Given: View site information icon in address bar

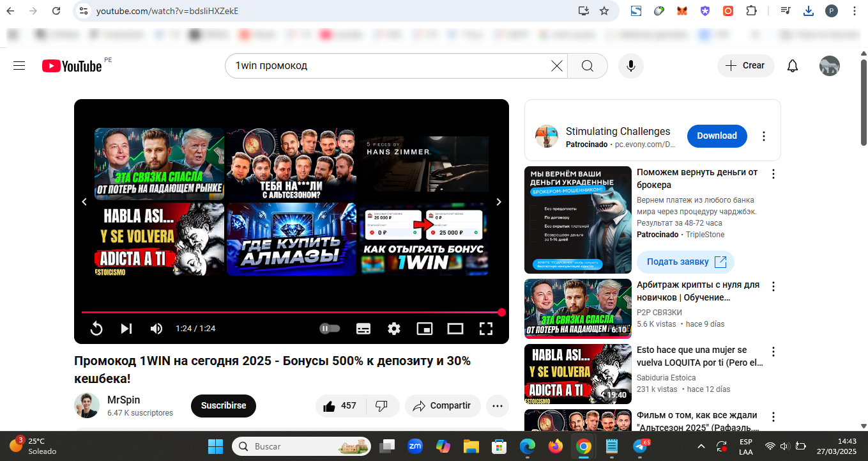Looking at the screenshot, I should (83, 11).
